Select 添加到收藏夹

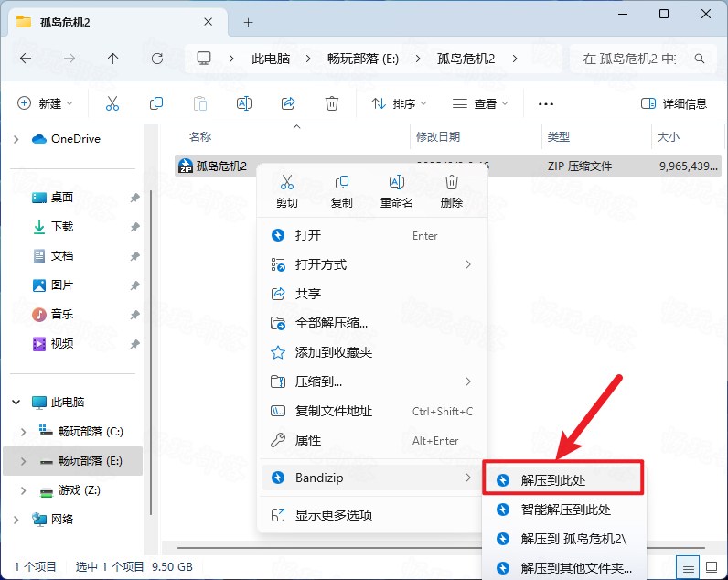(x=372, y=352)
